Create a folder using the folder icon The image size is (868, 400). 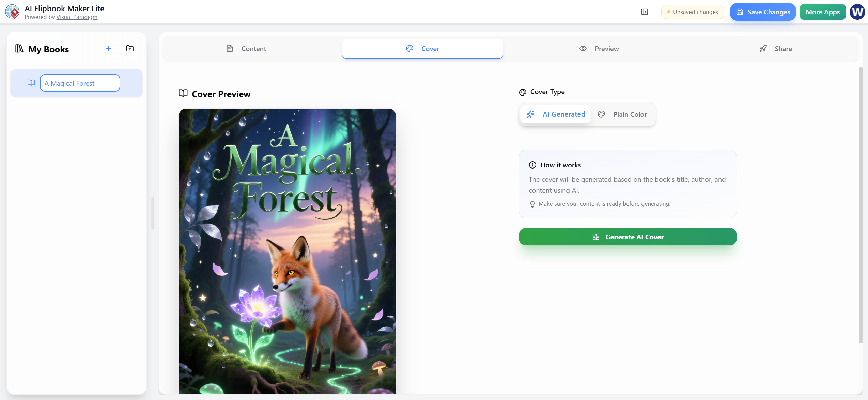(x=130, y=48)
